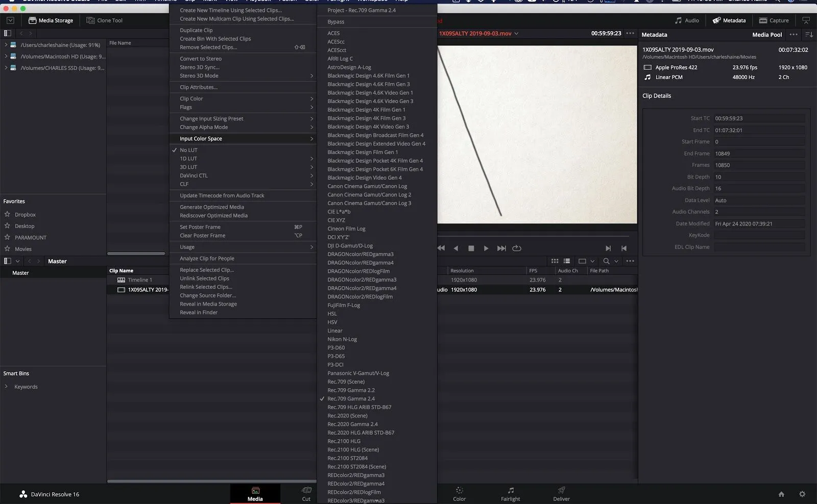
Task: Open the viewer three-dot options menu
Action: point(631,34)
